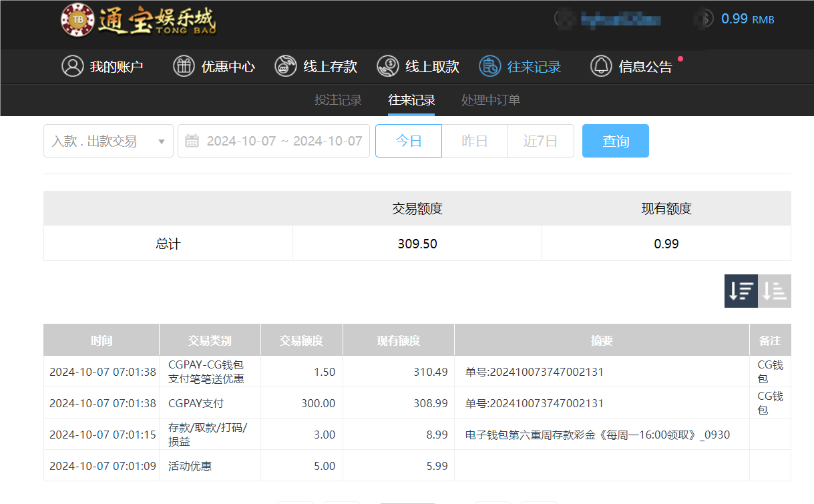814x504 pixels.
Task: Select the 近7日 last seven days filter
Action: [541, 141]
